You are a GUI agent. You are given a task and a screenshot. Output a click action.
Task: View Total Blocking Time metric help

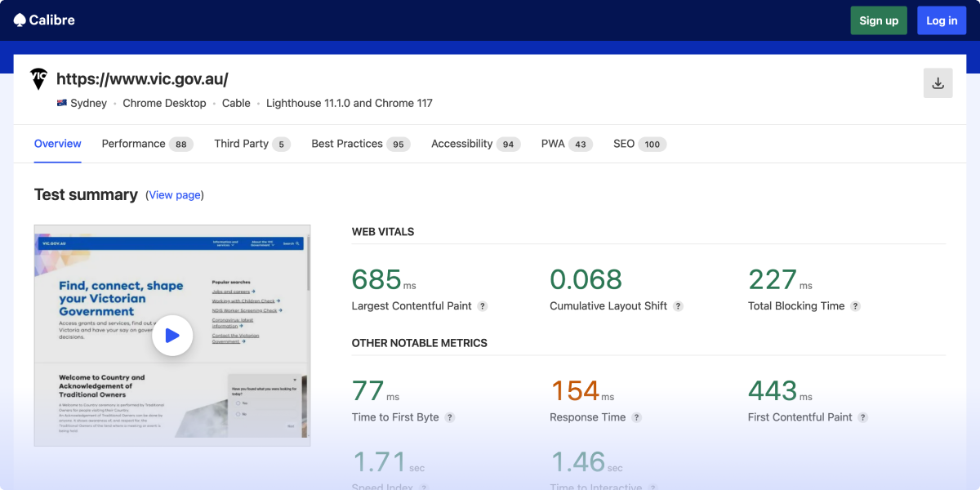click(x=855, y=306)
